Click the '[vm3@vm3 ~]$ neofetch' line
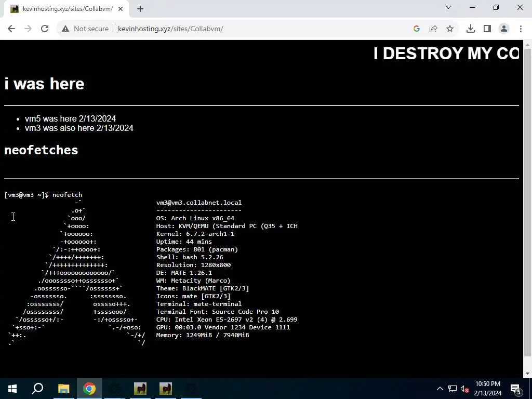Viewport: 532px width, 399px height. [x=44, y=195]
